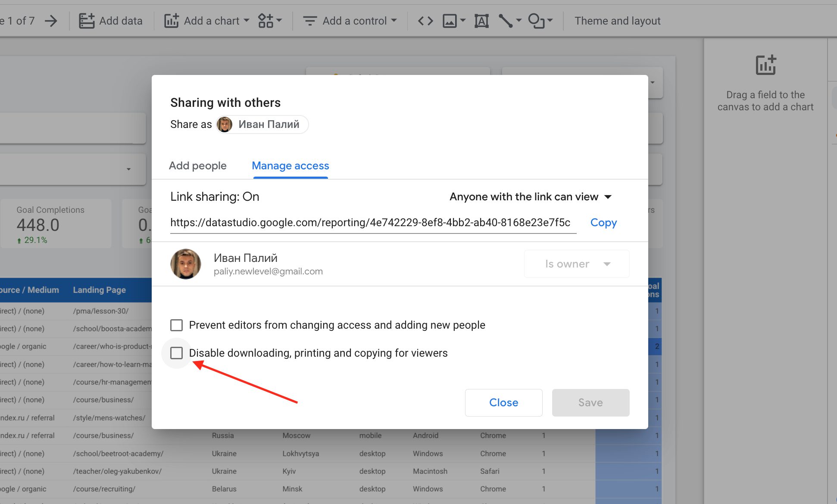Open Theme and layout menu

click(617, 20)
